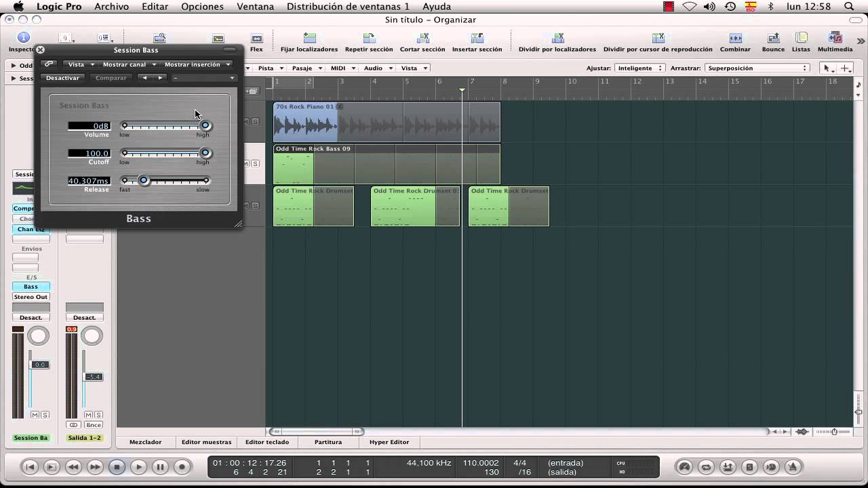Open the Inspector panel icon
Screen dimensions: 868x488
click(x=23, y=38)
